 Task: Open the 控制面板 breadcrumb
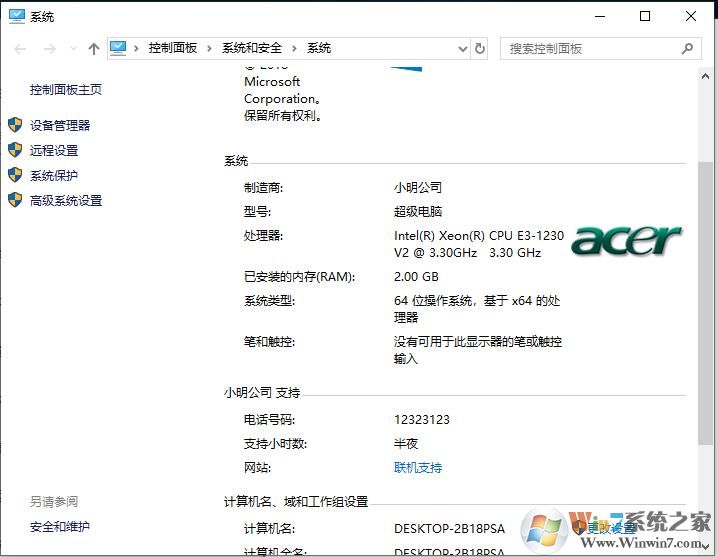173,48
